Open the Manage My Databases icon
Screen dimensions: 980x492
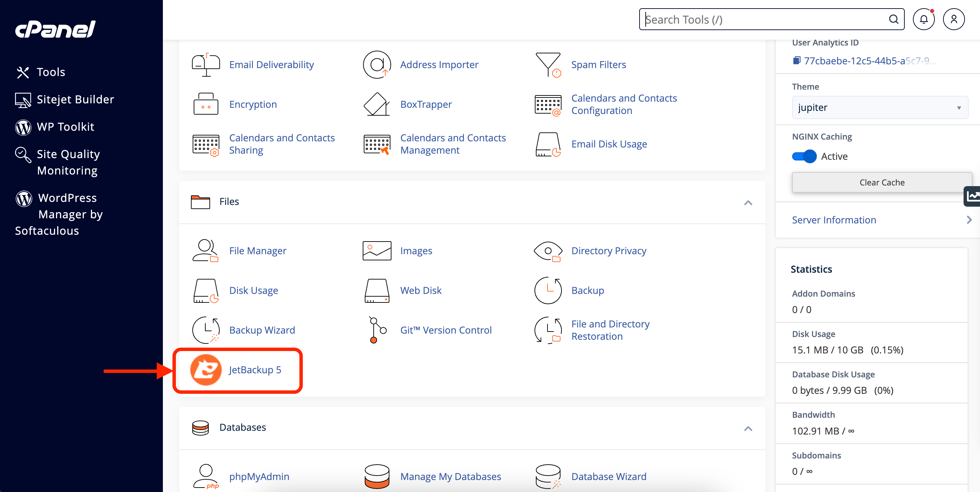pyautogui.click(x=377, y=476)
